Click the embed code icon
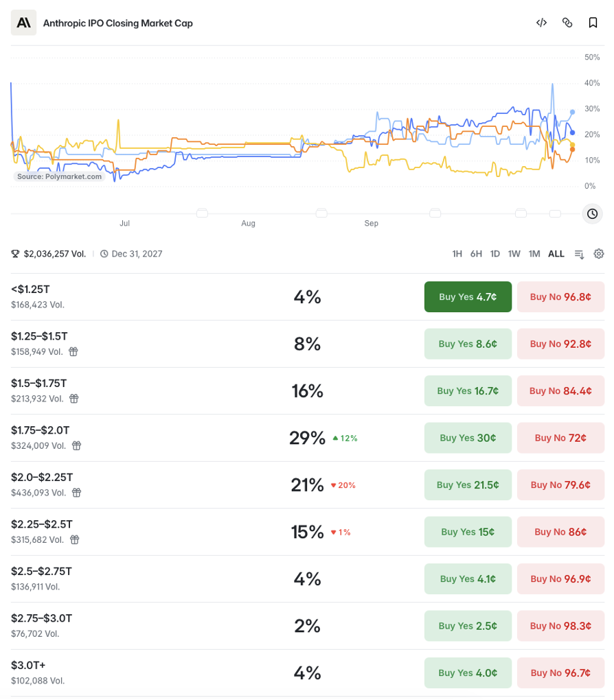This screenshot has width=614, height=700. (x=541, y=23)
